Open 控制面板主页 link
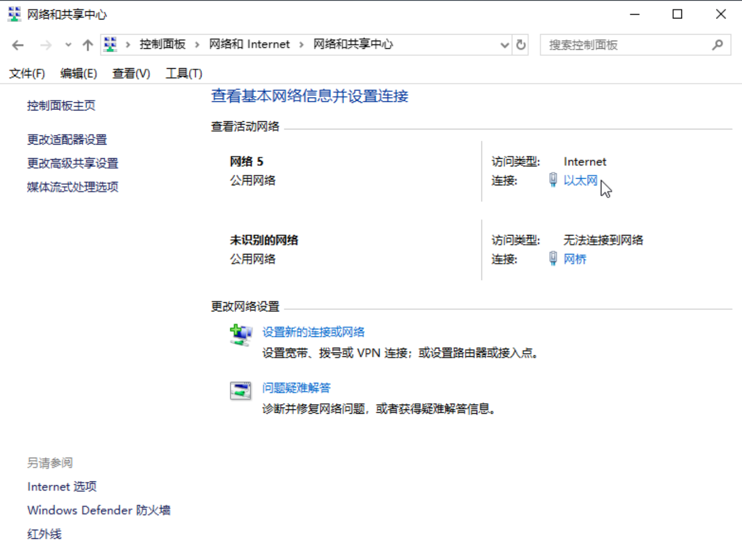Image resolution: width=742 pixels, height=560 pixels. click(61, 106)
